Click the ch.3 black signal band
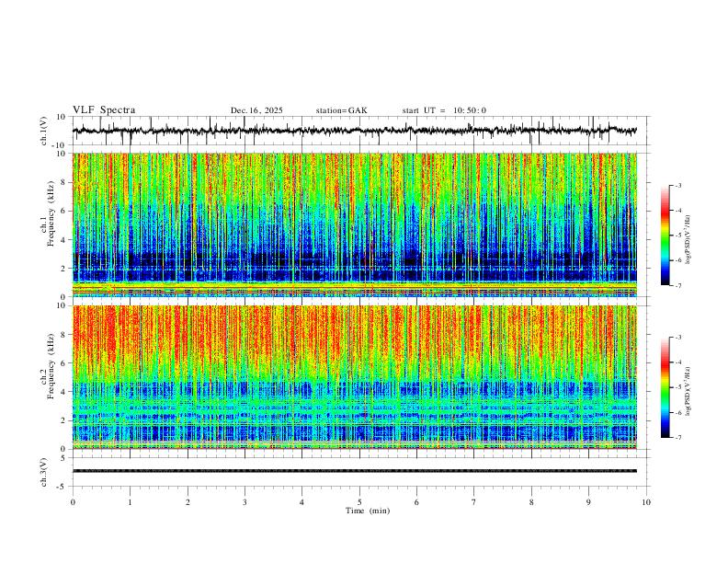Viewport: 728px width, 563px height. (355, 471)
